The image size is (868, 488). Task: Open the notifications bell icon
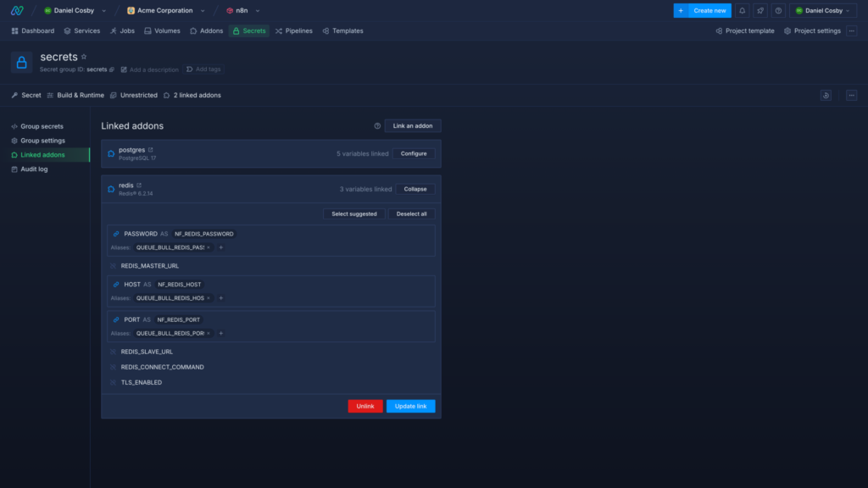pos(743,10)
